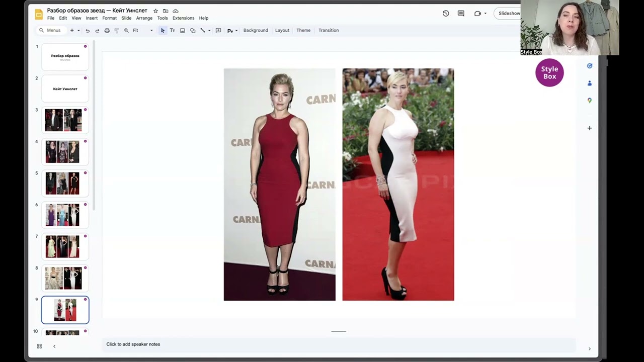644x362 pixels.
Task: Open the Help menu
Action: (204, 18)
